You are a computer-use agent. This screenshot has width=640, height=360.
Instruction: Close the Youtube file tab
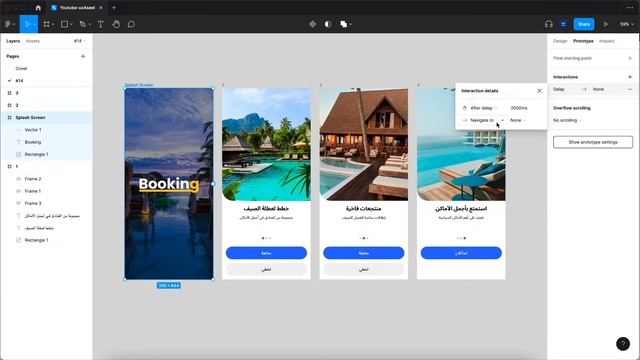(101, 7)
